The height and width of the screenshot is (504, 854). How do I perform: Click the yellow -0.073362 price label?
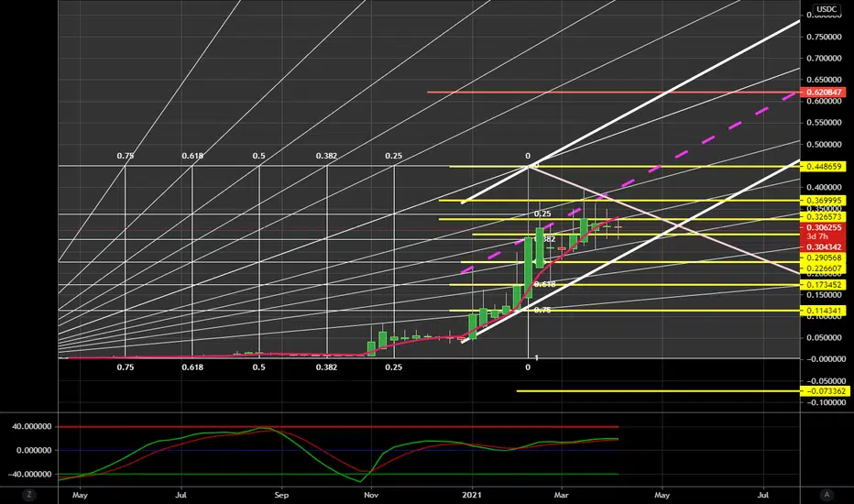pos(823,391)
